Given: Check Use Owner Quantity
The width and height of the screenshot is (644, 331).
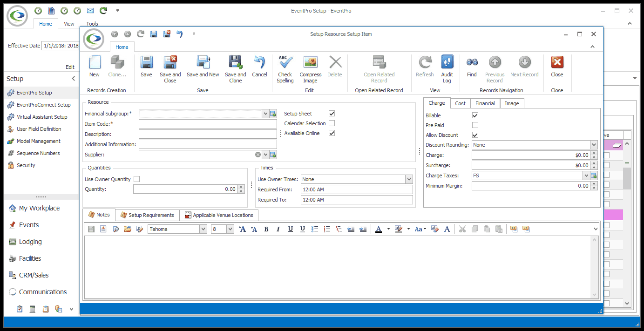Looking at the screenshot, I should pos(136,179).
